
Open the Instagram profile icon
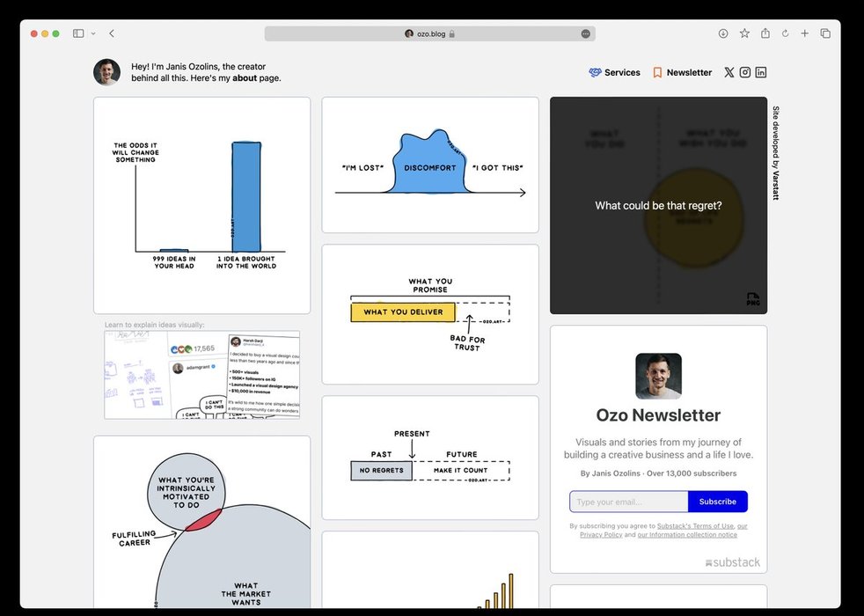[745, 72]
